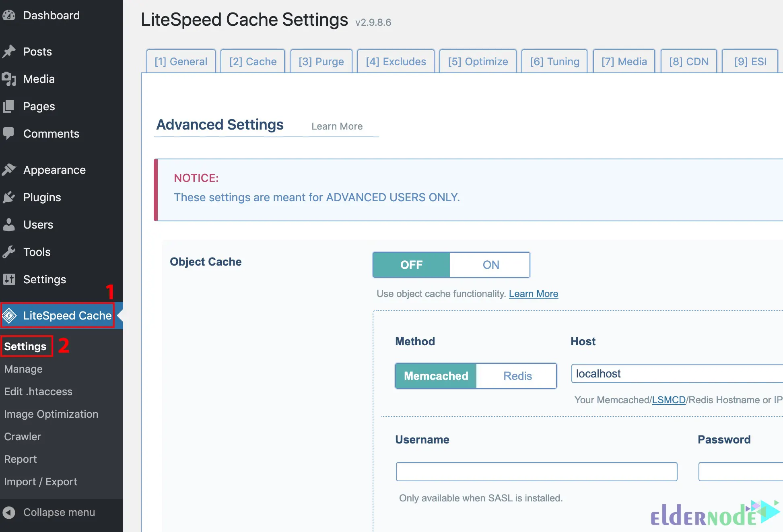Turn Object Cache ON
Viewport: 783px width, 532px height.
click(490, 265)
